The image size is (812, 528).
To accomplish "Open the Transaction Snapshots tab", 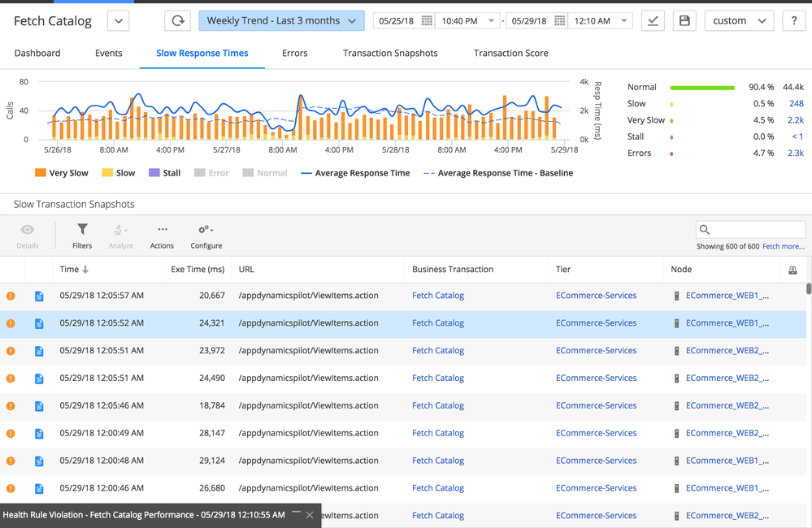I will [x=390, y=53].
